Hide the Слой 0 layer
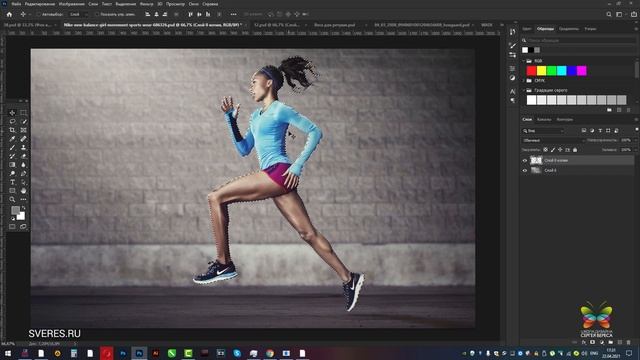Image resolution: width=640 pixels, height=360 pixels. pyautogui.click(x=525, y=170)
